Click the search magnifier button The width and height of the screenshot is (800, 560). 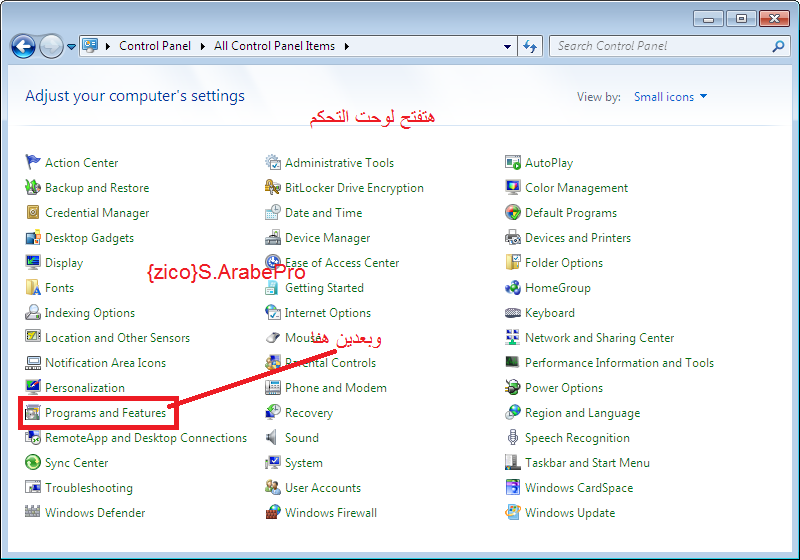pyautogui.click(x=778, y=46)
